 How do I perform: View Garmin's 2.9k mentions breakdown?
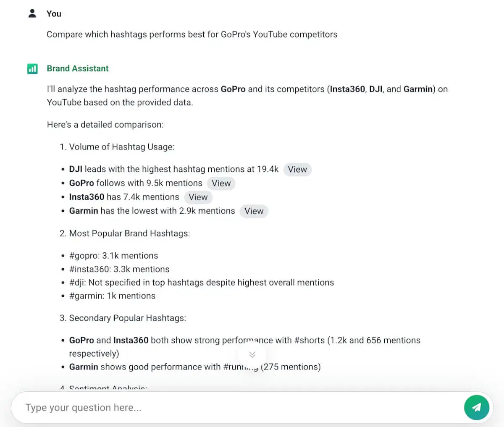tap(254, 211)
